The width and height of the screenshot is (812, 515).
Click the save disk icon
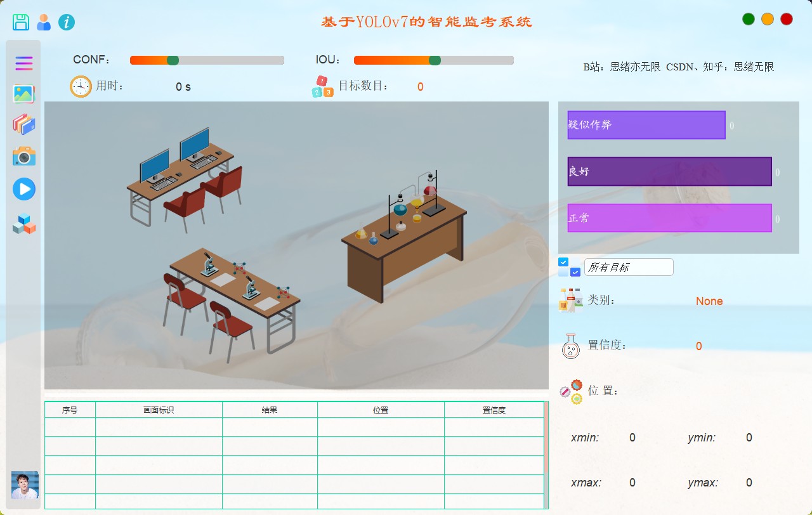(21, 22)
